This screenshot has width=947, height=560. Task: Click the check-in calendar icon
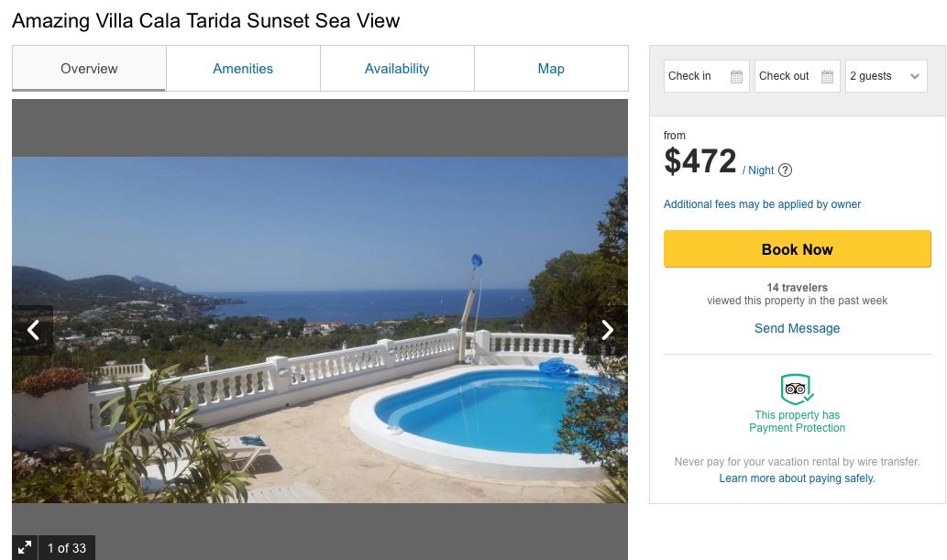pos(736,77)
